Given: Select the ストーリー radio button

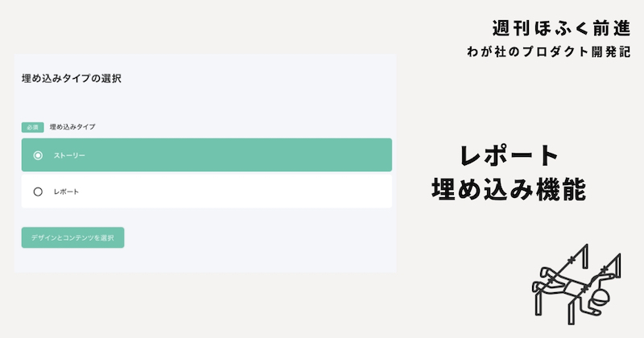Looking at the screenshot, I should [x=38, y=155].
